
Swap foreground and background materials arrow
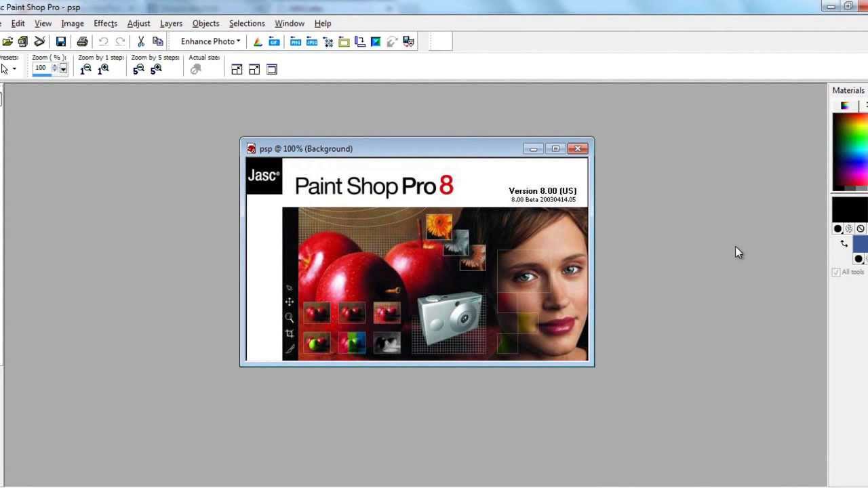[x=844, y=244]
